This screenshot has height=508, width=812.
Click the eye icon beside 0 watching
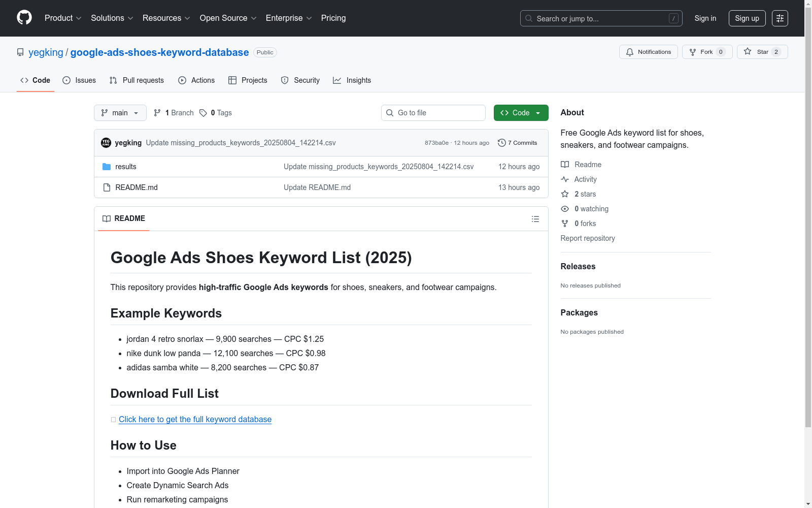(x=565, y=209)
